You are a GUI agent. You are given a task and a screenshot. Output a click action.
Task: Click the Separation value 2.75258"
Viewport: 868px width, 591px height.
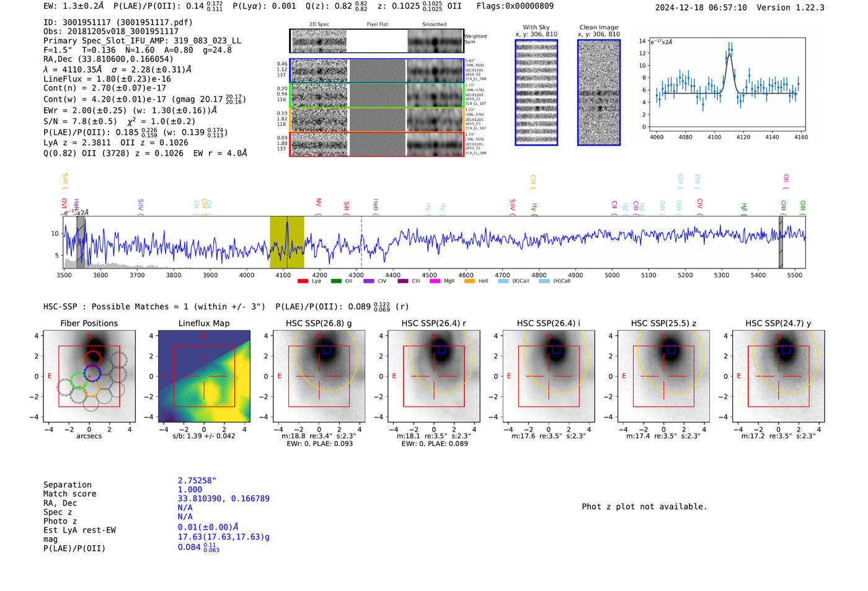pyautogui.click(x=197, y=481)
